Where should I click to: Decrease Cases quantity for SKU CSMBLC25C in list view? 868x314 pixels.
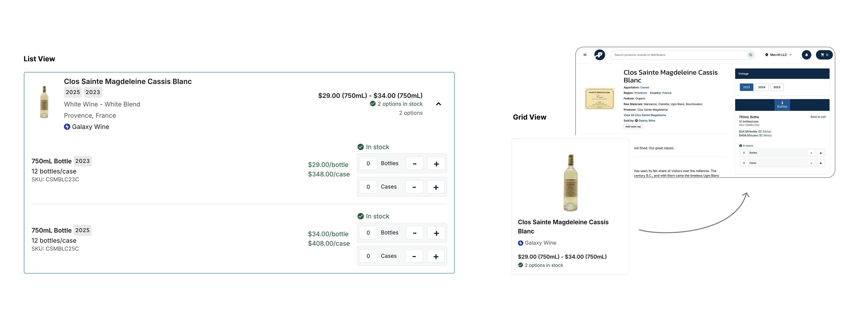(414, 256)
